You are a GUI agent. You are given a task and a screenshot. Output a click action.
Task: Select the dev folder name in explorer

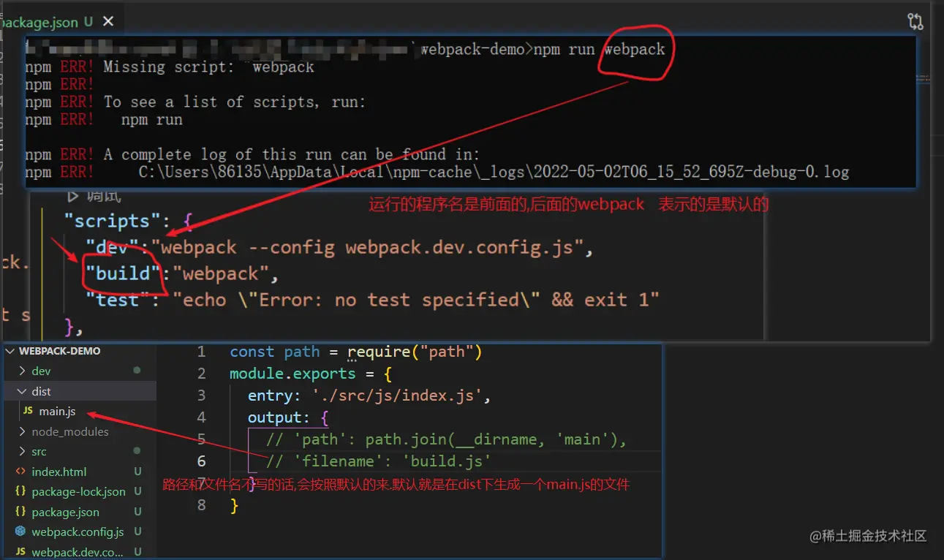(x=41, y=371)
